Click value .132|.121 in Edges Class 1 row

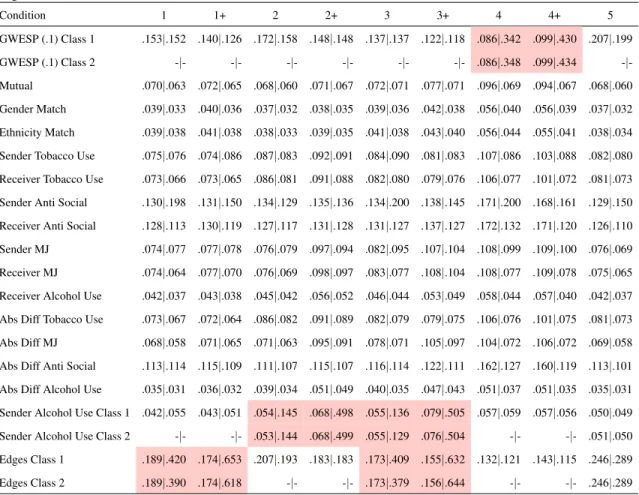click(498, 460)
